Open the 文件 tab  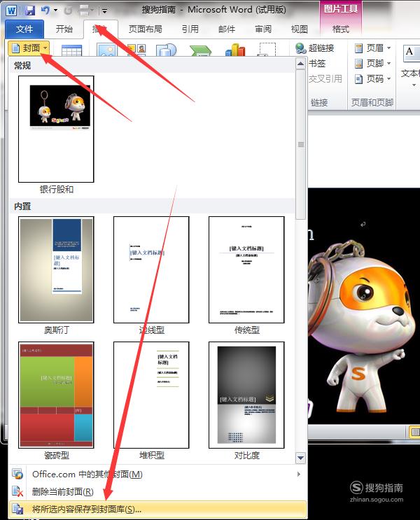pyautogui.click(x=24, y=29)
